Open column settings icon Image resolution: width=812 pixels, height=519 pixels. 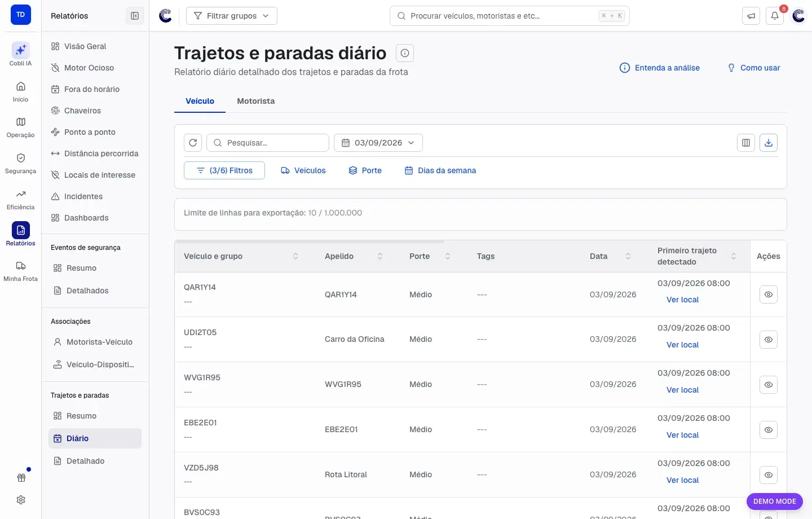pyautogui.click(x=746, y=143)
